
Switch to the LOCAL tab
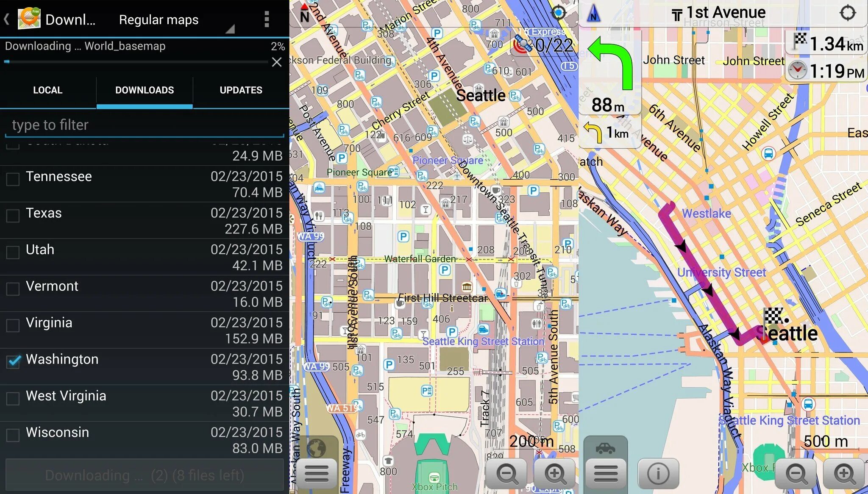point(48,90)
